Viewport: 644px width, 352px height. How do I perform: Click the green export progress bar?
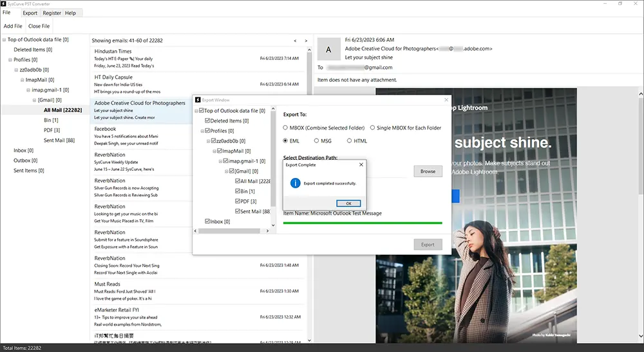tap(362, 223)
